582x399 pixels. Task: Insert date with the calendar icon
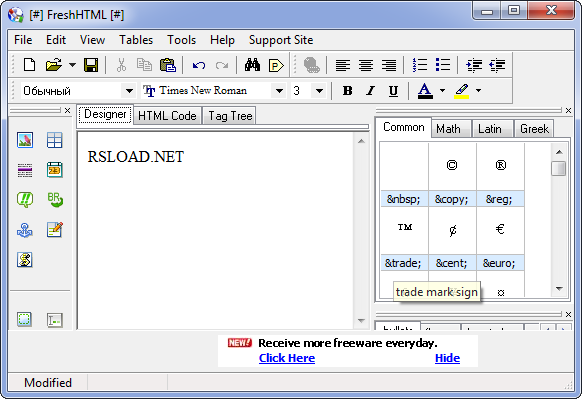55,170
